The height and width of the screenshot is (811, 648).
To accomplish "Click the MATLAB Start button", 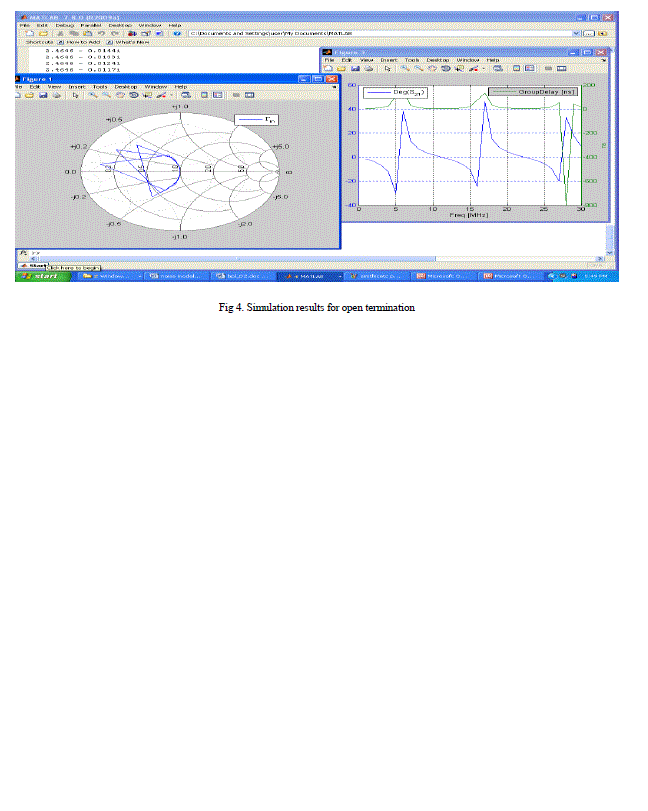I will point(36,265).
